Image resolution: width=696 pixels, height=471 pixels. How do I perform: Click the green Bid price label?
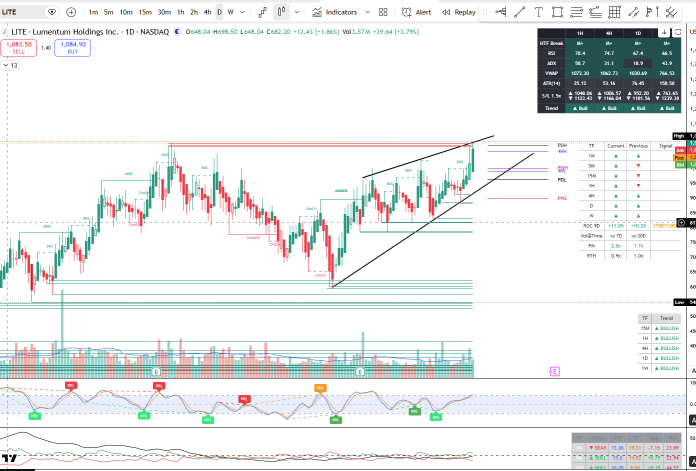click(x=680, y=165)
